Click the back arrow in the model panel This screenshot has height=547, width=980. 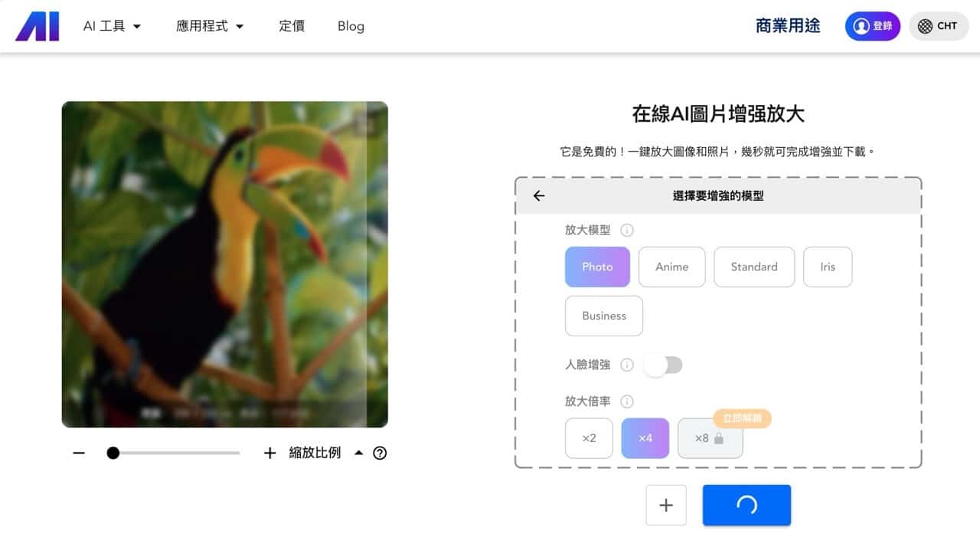[538, 195]
